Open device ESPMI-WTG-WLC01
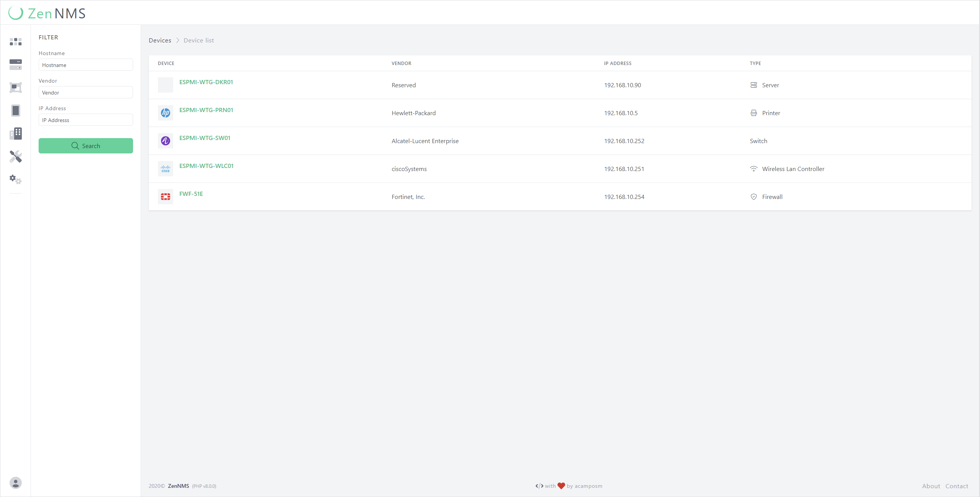Viewport: 980px width, 497px height. [206, 166]
